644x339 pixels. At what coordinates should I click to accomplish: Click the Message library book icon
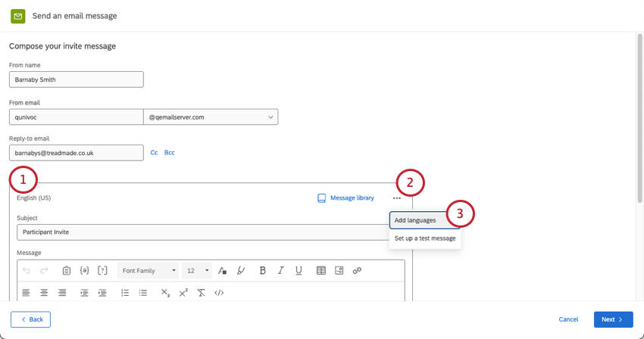[321, 198]
